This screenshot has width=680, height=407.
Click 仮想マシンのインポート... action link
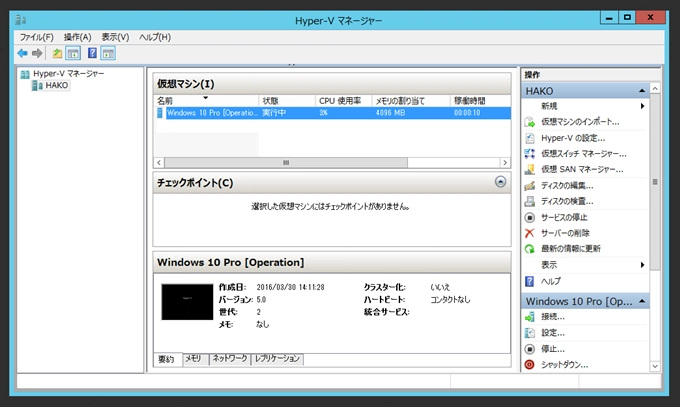(x=580, y=122)
